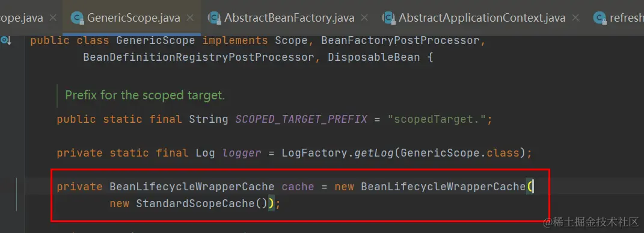644x233 pixels.
Task: Click BeanDefinitionRegistryPostProcessor interface name
Action: click(198, 57)
